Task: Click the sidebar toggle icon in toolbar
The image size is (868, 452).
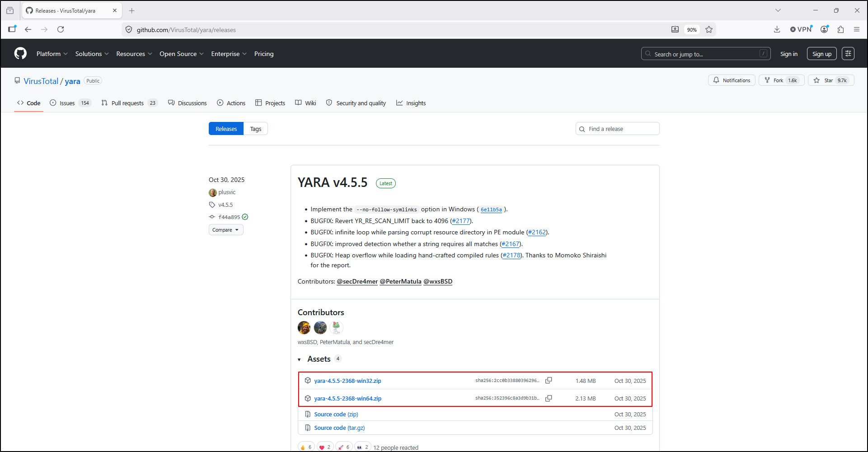Action: 12,29
